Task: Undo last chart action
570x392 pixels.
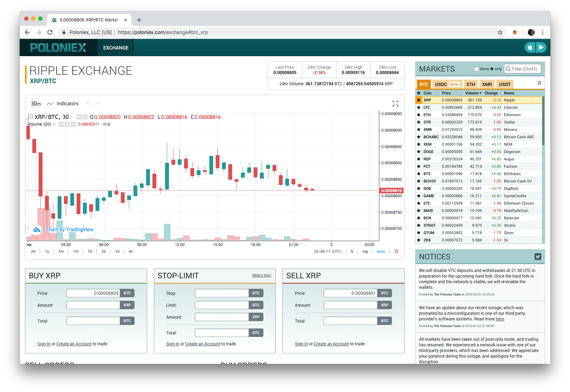Action: coord(88,104)
